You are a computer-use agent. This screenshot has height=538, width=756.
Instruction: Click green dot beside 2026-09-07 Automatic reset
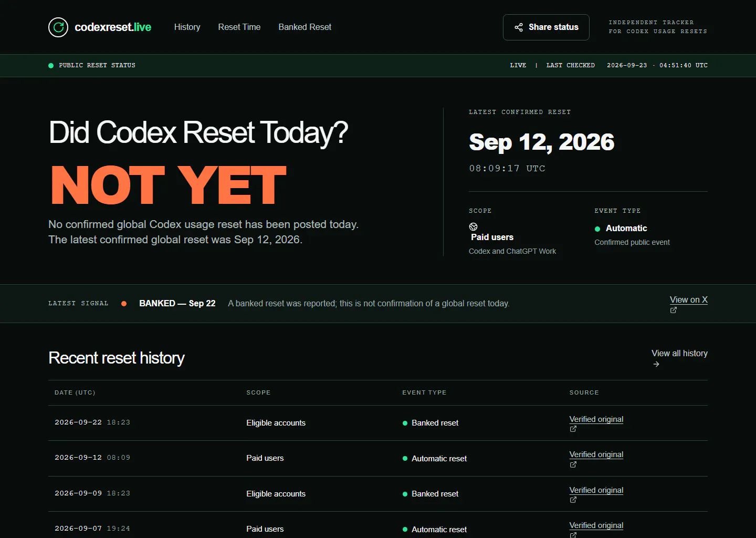[x=405, y=530]
